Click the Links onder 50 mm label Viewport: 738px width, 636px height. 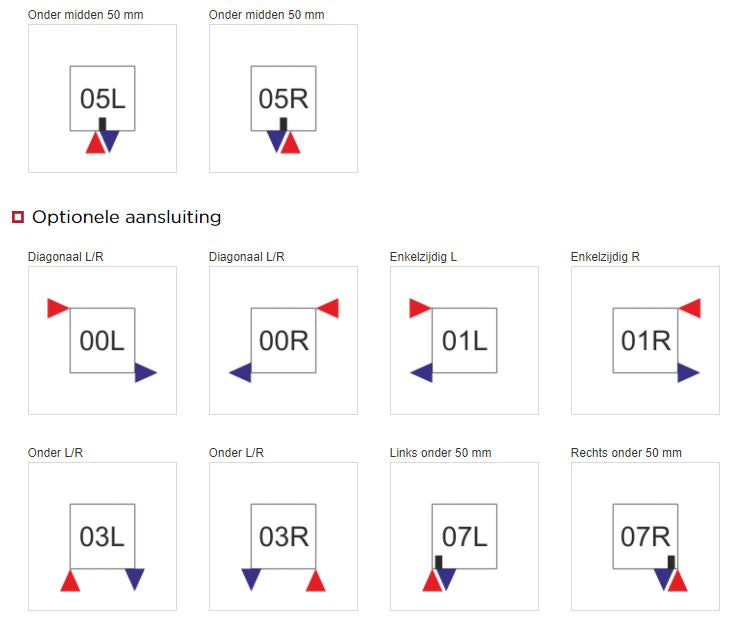pos(441,453)
